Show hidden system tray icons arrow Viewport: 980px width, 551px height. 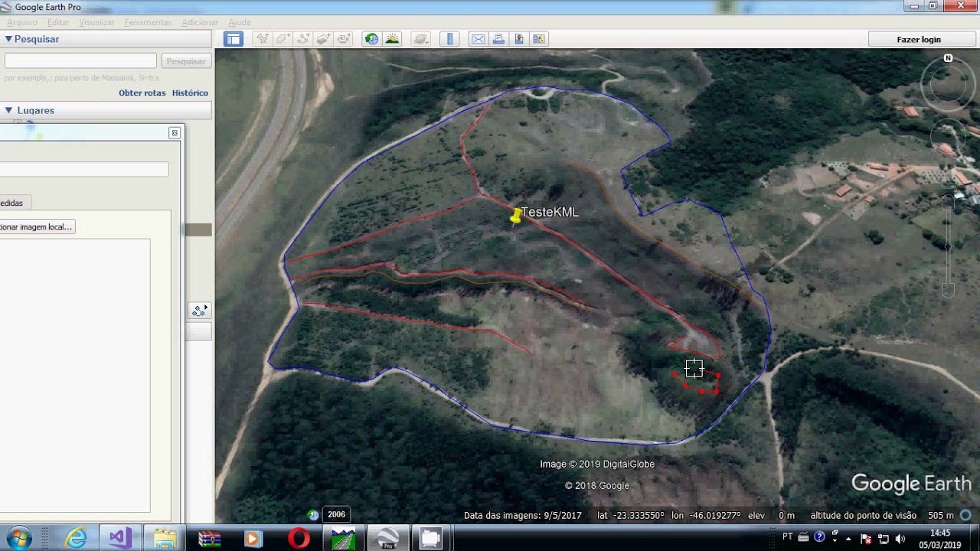point(848,539)
